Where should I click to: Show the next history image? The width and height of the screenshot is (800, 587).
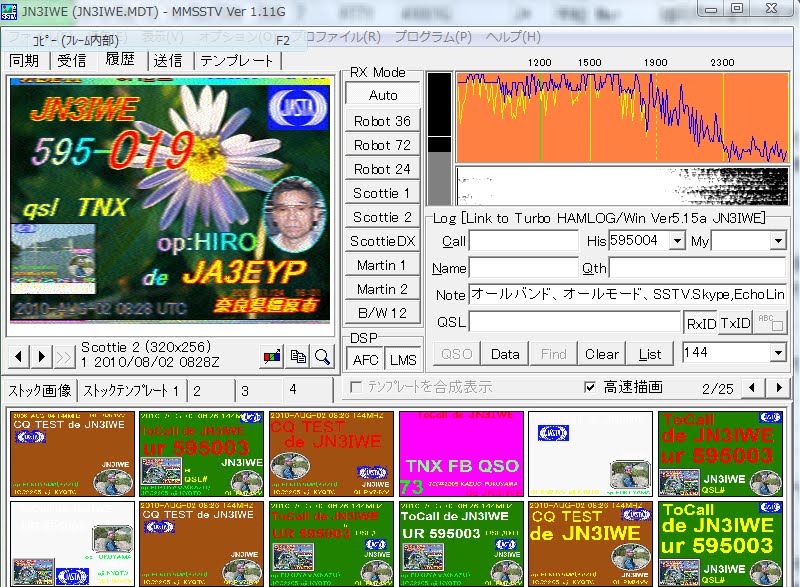click(x=41, y=355)
